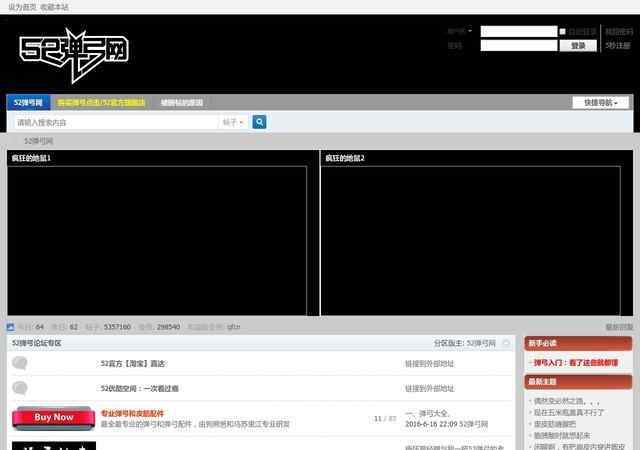640x450 pixels.
Task: Open the 弹弓入门 beginner guide link
Action: 576,363
